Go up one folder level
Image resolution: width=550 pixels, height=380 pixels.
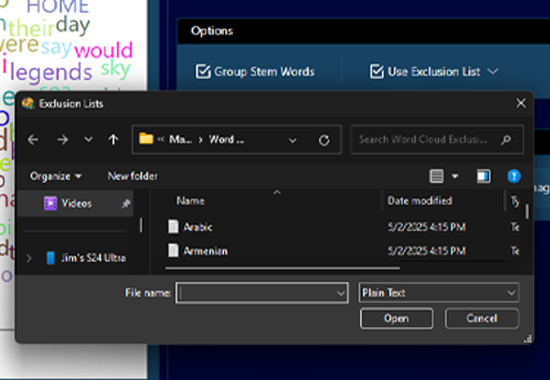(x=113, y=140)
